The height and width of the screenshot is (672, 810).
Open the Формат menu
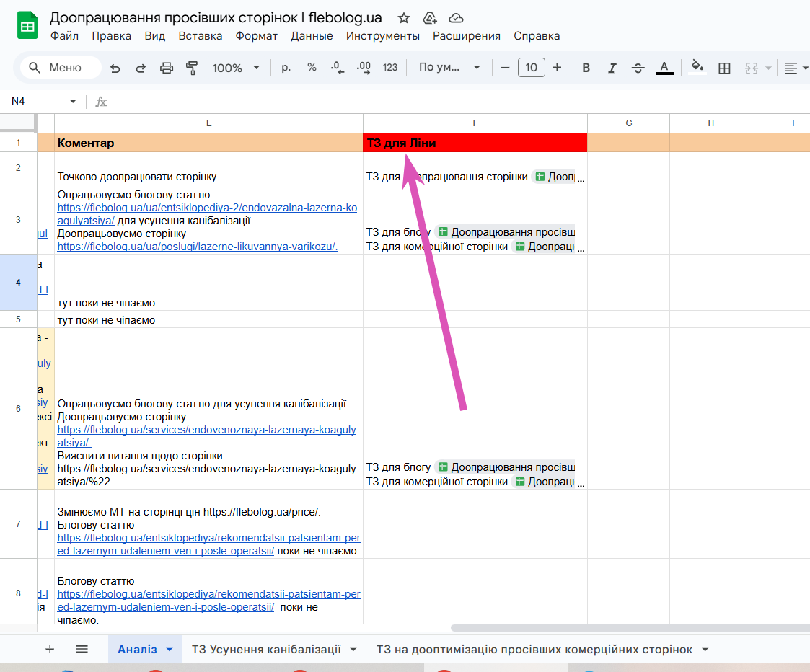[x=256, y=36]
